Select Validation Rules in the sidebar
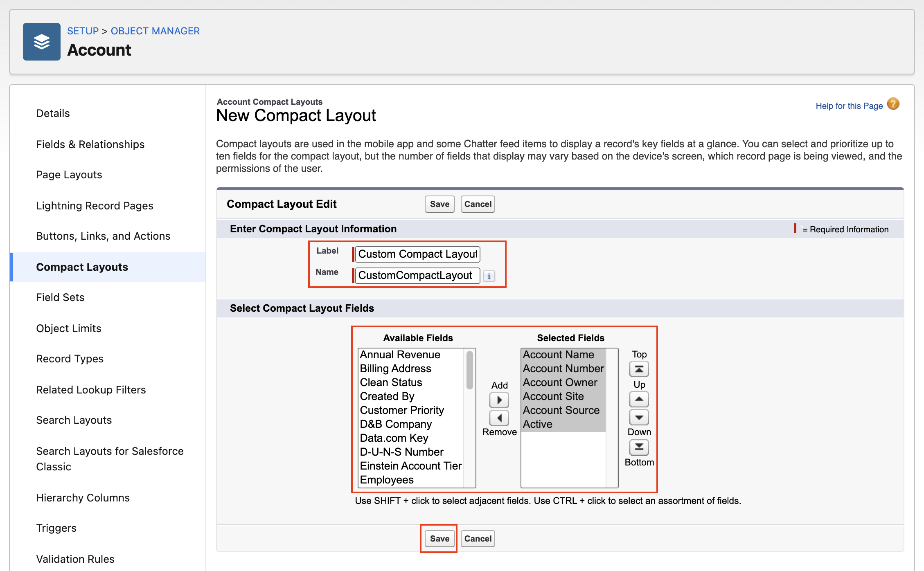Screen dimensions: 924x571 75,559
